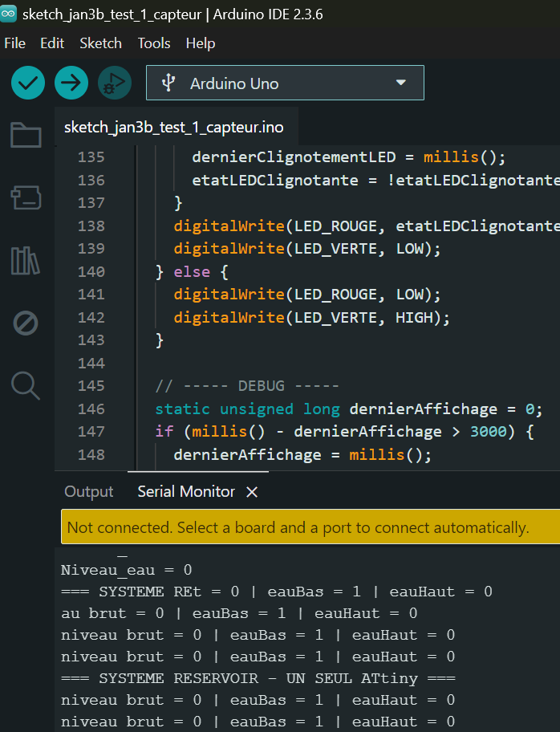Click the Arduino IDE logo in title bar

tap(9, 14)
